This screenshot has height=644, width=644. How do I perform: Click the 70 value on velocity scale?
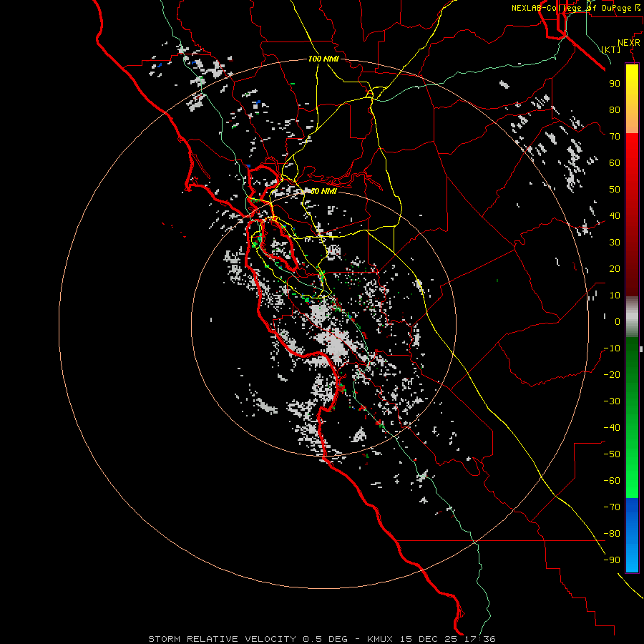click(x=615, y=137)
